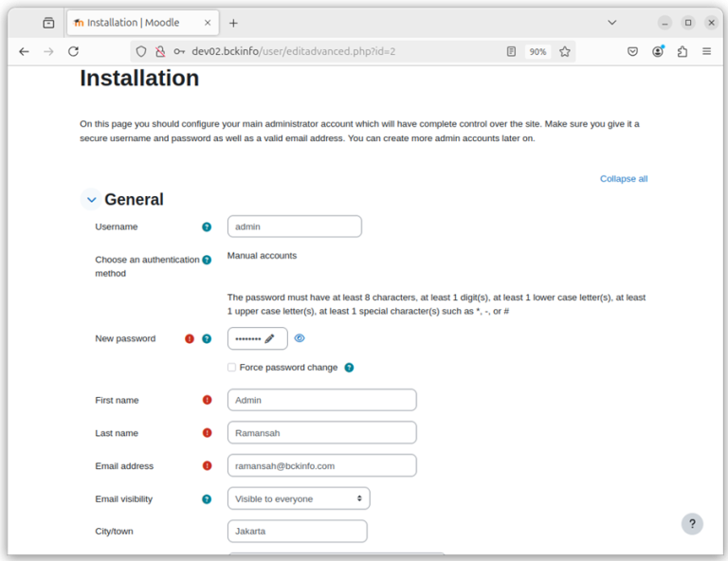
Task: Click the First name required icon
Action: (207, 400)
